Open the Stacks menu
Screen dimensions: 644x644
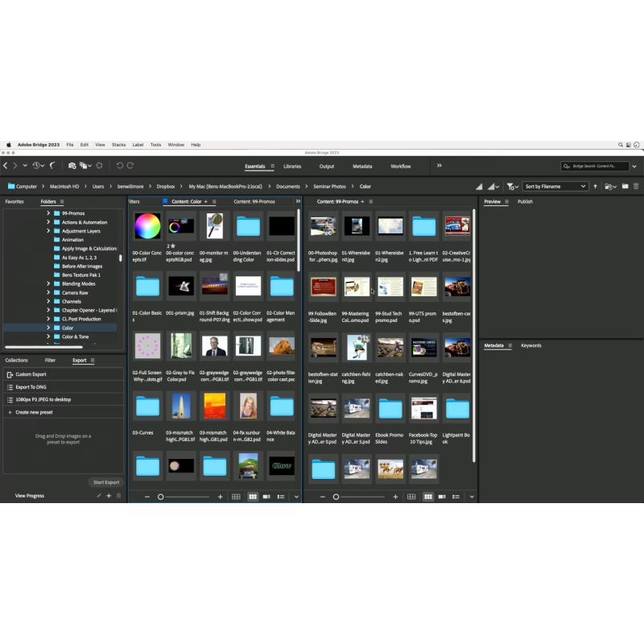(118, 145)
